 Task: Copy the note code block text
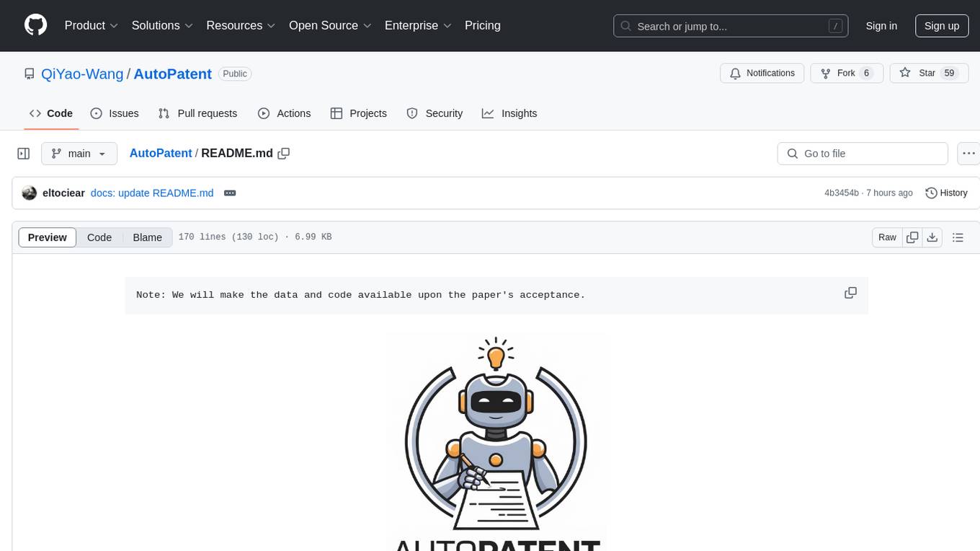pyautogui.click(x=850, y=293)
